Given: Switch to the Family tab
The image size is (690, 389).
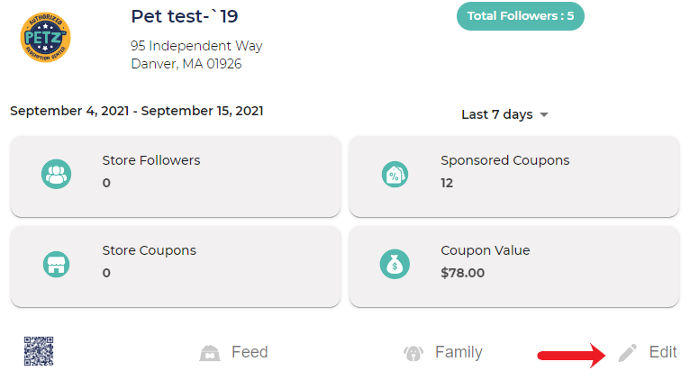Looking at the screenshot, I should (443, 352).
